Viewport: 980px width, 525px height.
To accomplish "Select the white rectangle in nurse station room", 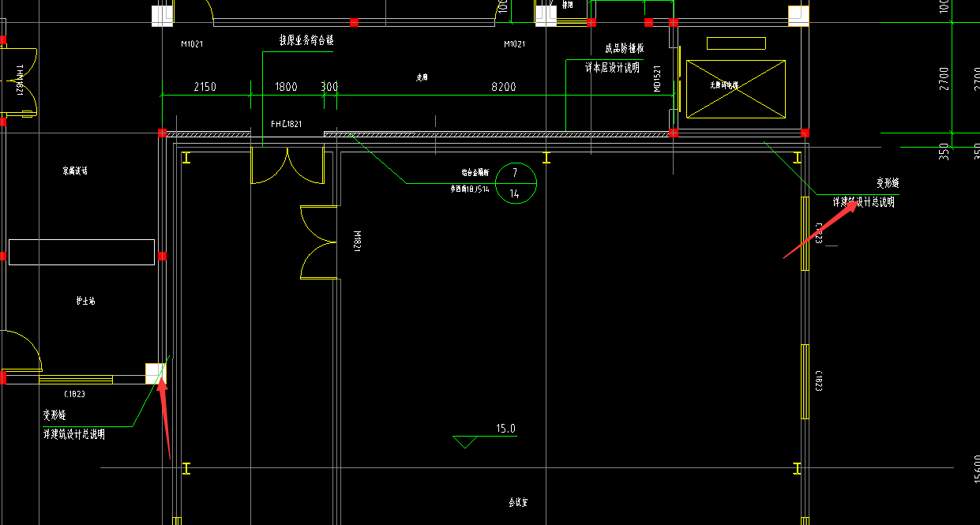I will point(81,253).
